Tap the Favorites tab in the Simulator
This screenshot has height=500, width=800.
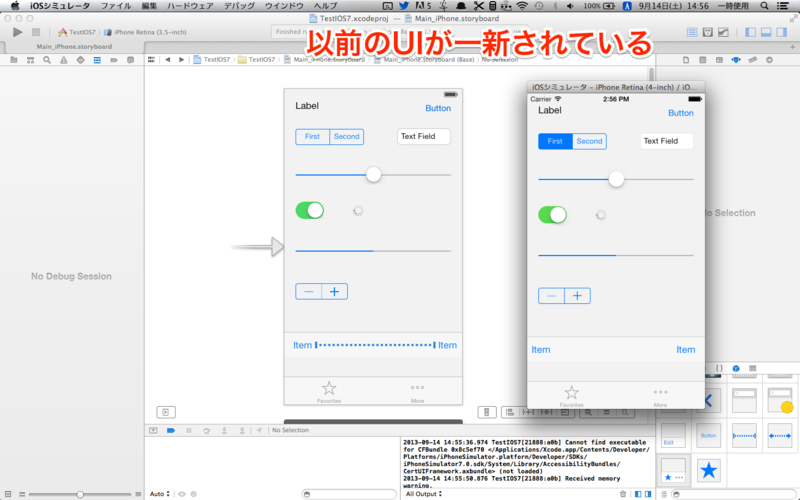pyautogui.click(x=571, y=396)
